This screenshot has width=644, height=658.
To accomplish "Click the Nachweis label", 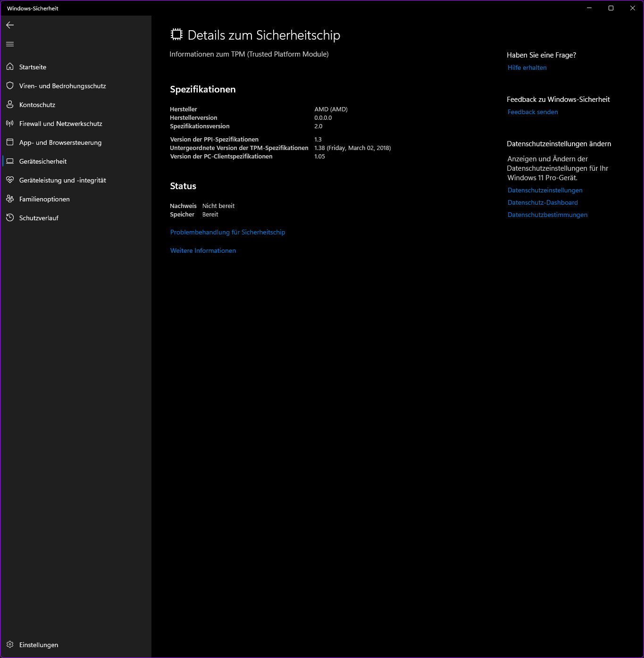I will coord(183,206).
